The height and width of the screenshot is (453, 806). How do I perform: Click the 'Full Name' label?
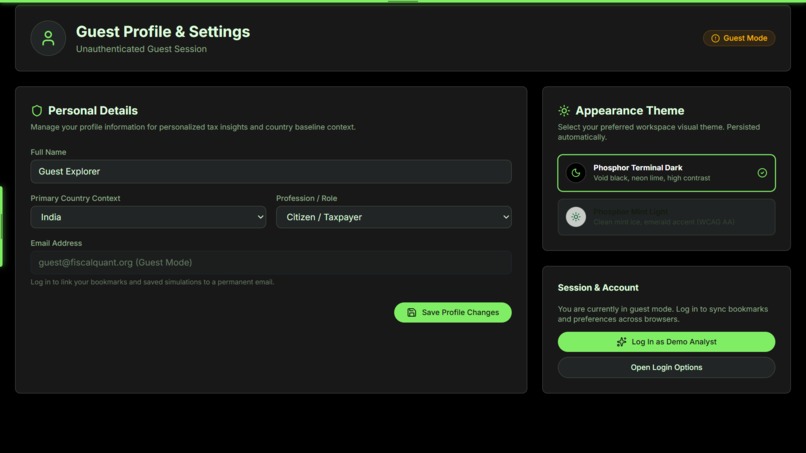coord(48,152)
